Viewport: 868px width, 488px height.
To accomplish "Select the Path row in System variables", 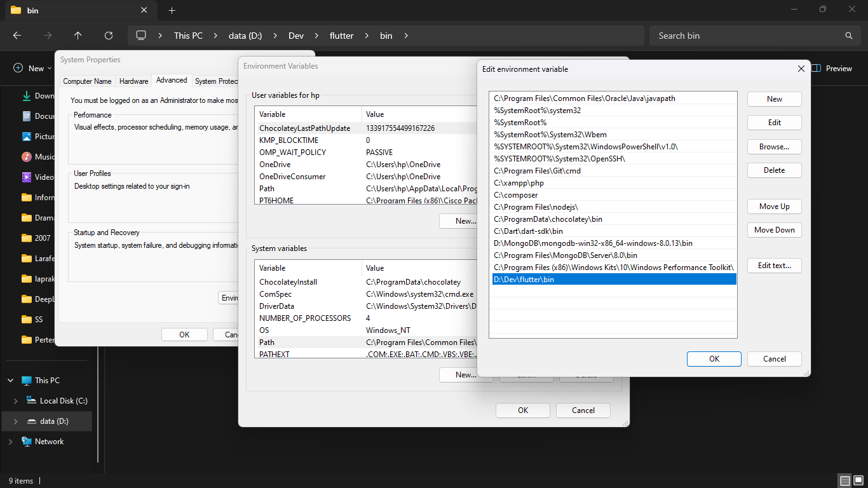I will 267,342.
